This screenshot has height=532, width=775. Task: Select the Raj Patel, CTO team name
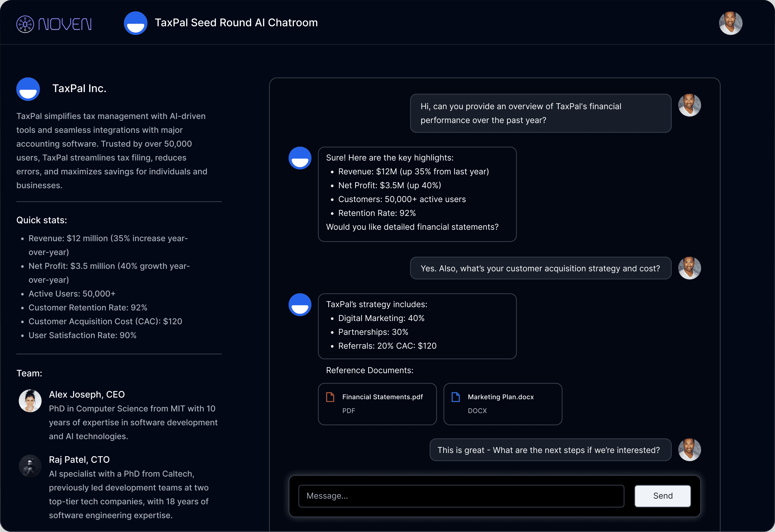tap(79, 460)
